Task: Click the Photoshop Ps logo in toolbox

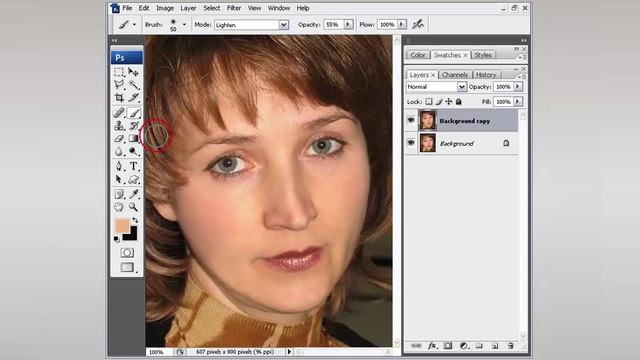Action: (x=127, y=58)
